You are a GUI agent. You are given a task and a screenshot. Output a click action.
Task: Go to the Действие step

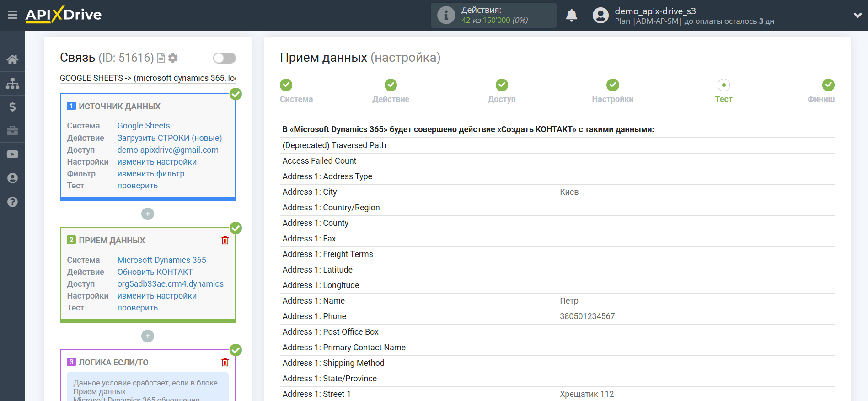click(391, 85)
